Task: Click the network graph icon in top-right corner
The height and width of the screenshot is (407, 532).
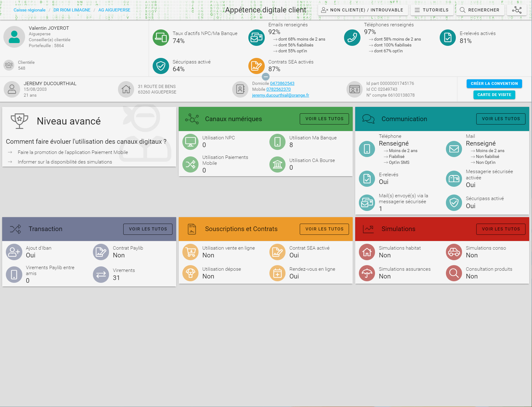Action: point(517,10)
